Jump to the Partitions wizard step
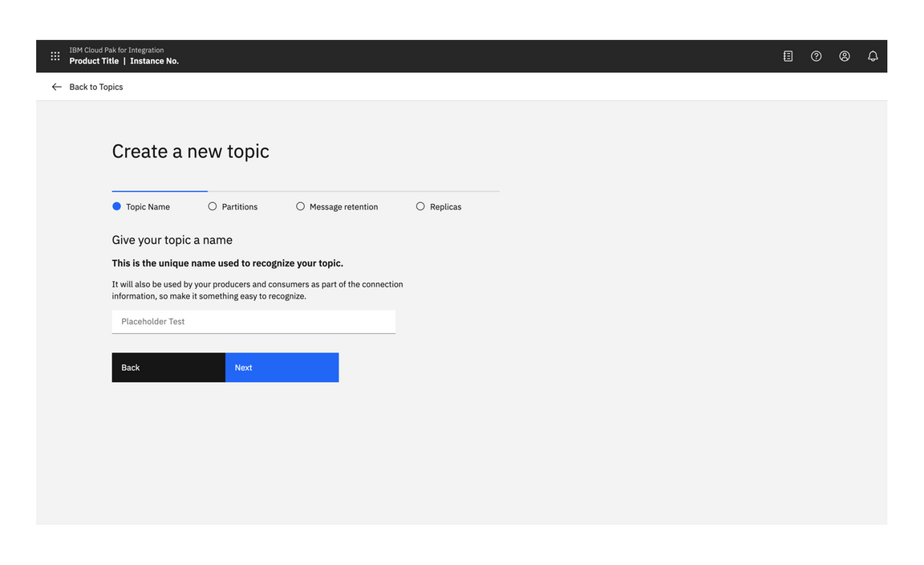 tap(239, 206)
